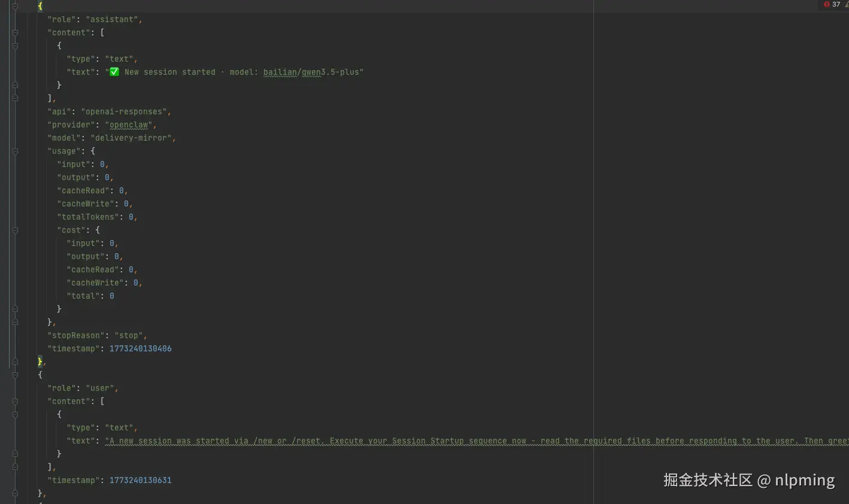Screen dimensions: 849x504
Task: Click the "usage" key name
Action: tap(65, 151)
